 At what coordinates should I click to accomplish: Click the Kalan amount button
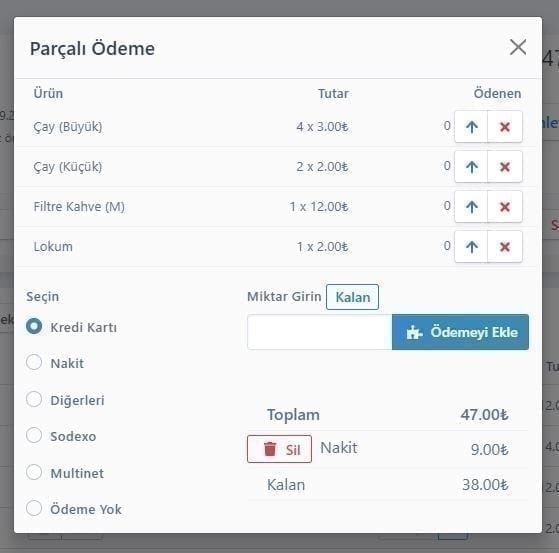pyautogui.click(x=352, y=297)
